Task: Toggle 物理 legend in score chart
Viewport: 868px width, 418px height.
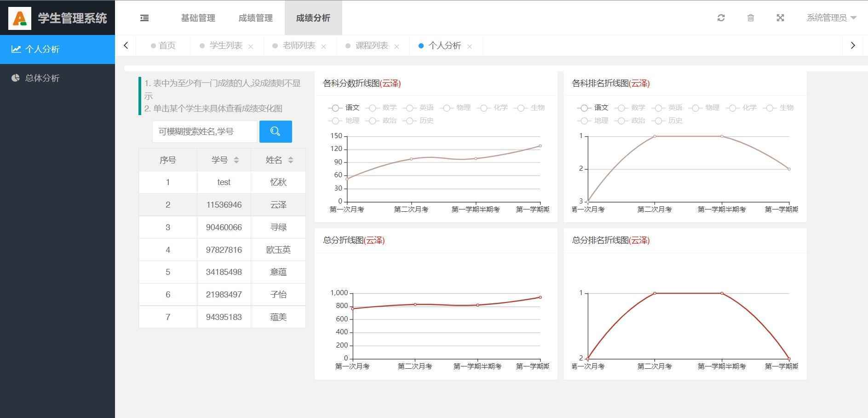Action: (455, 108)
